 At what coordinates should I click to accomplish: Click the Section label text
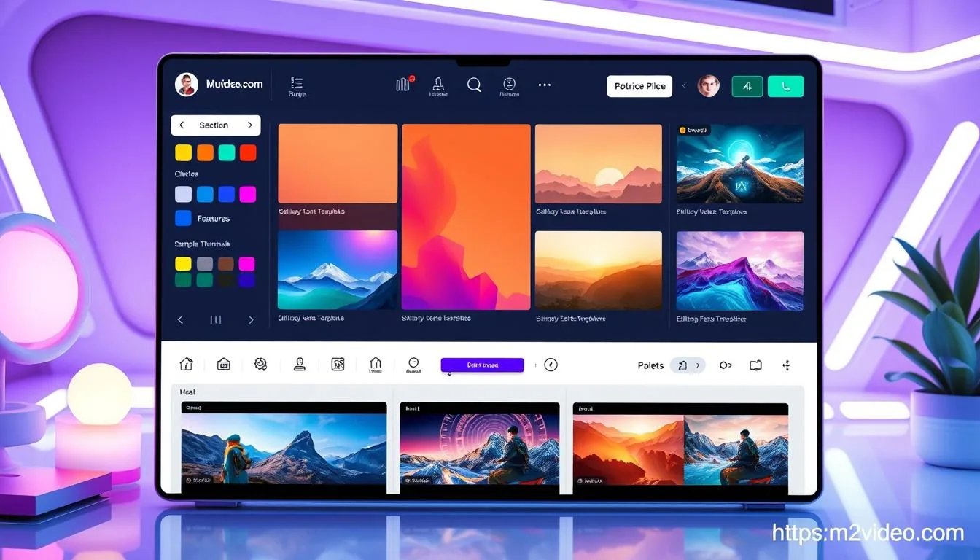214,125
